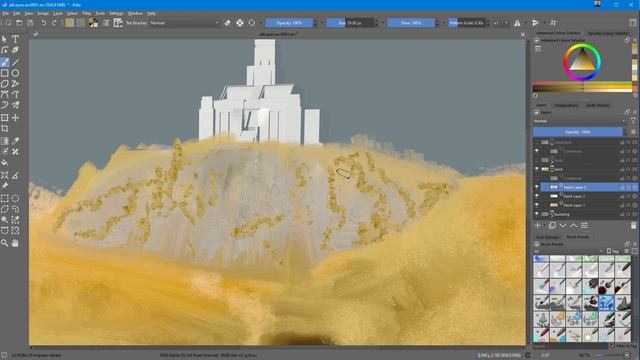The width and height of the screenshot is (640, 360).
Task: Click the brush Opacity slider in the toolbar
Action: click(289, 23)
